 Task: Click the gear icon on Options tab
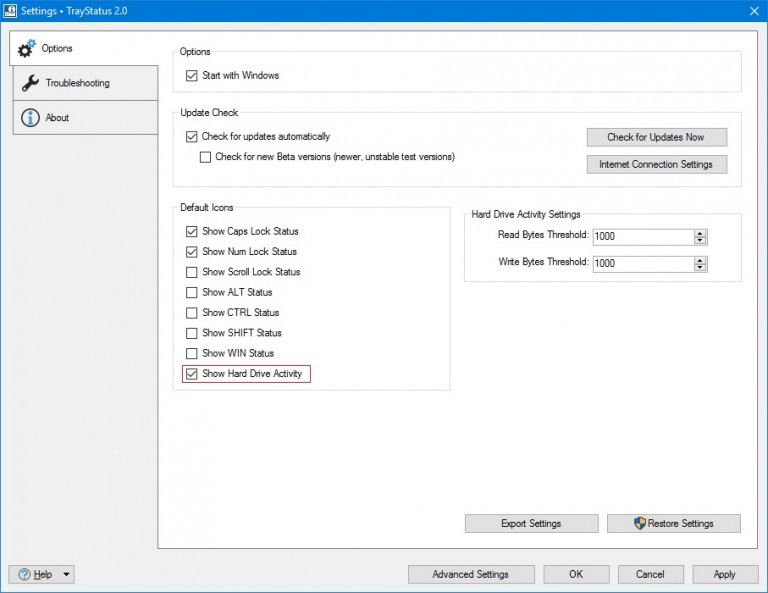(27, 49)
